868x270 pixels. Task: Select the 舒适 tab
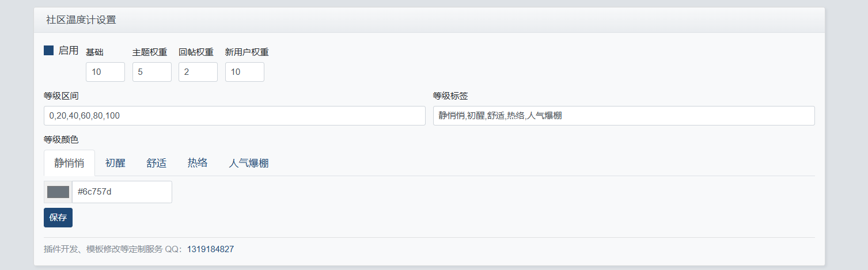(x=156, y=163)
